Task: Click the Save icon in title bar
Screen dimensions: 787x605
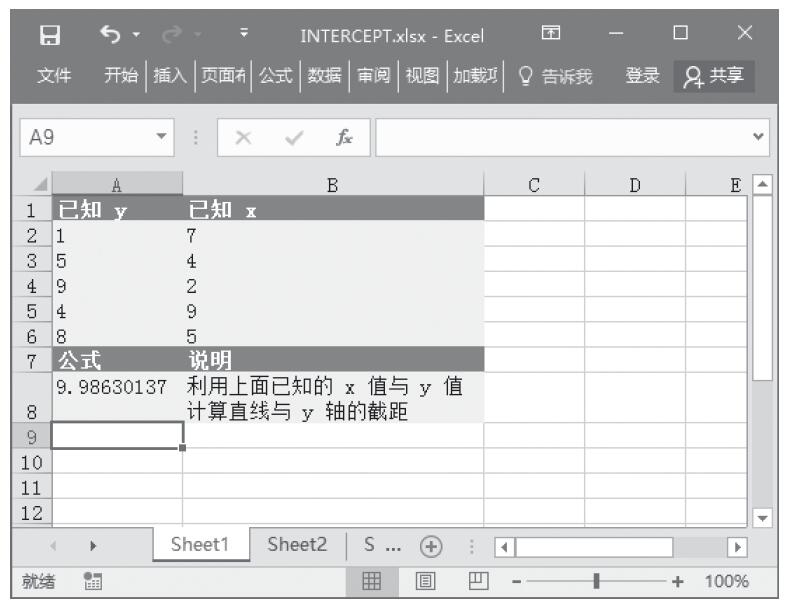Action: coord(48,35)
